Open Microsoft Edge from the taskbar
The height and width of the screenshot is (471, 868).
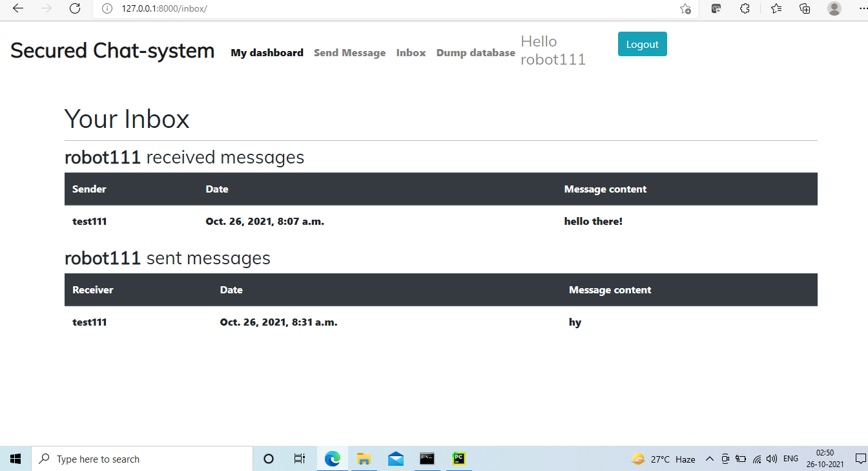332,459
